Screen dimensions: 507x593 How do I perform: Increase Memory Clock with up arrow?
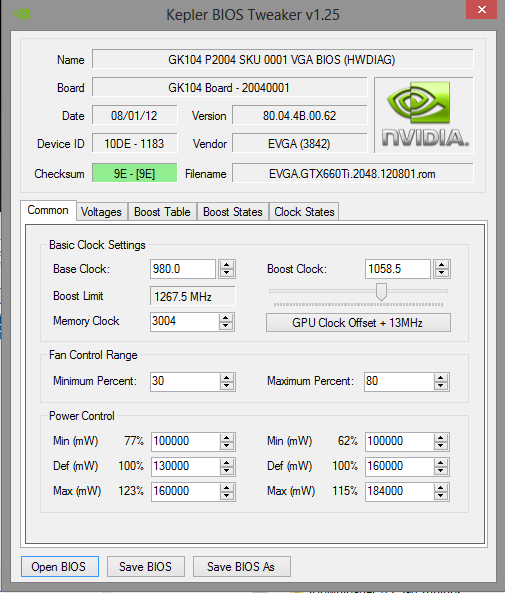[226, 318]
